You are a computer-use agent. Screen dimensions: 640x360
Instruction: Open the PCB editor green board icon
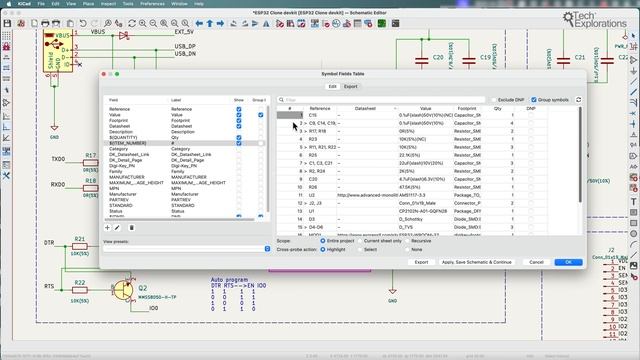[x=382, y=24]
